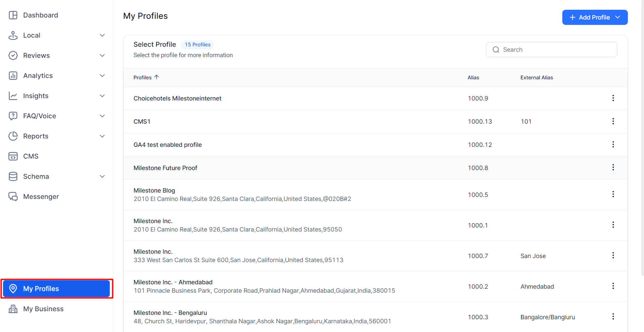Open the Choicehotels Milestoneinternet profile

point(177,98)
